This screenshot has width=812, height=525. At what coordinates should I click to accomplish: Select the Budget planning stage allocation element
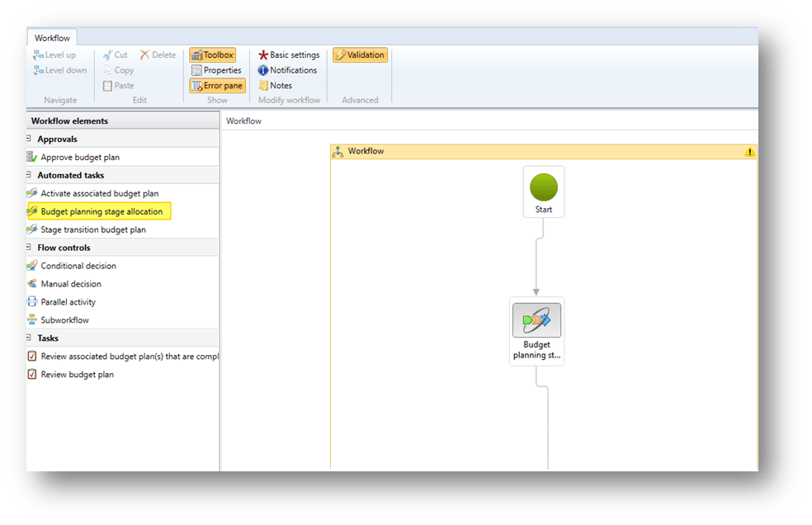[101, 211]
